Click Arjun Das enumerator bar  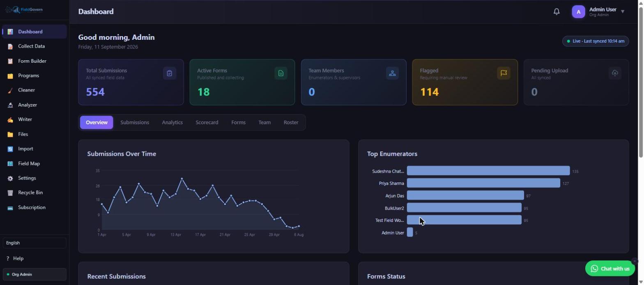pos(465,195)
